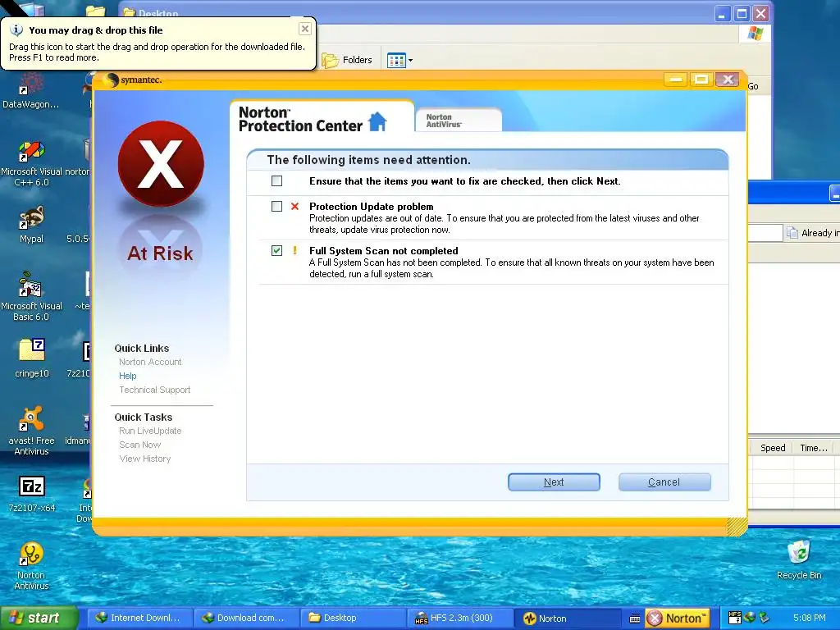Open the Microsoft Visual Basic 6.0 shortcut

pos(31,295)
